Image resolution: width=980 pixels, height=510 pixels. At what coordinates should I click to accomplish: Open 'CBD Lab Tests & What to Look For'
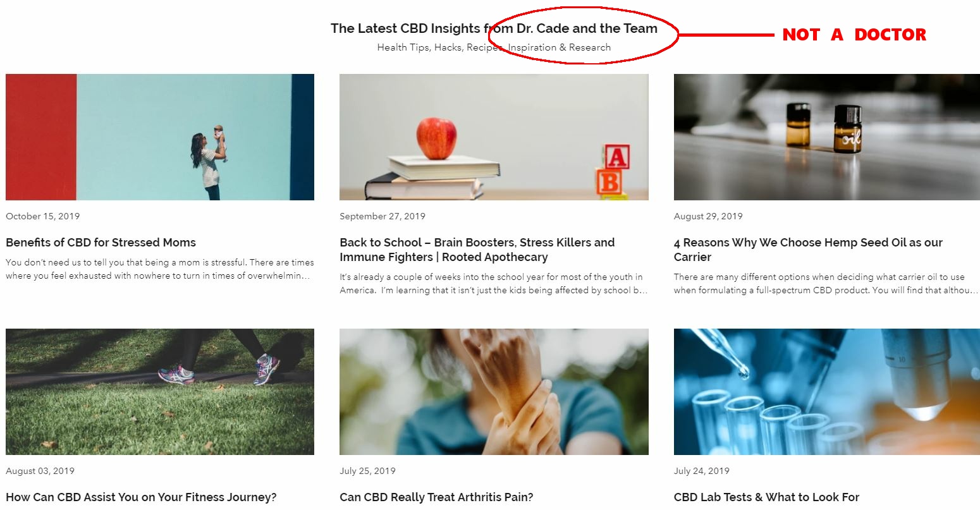click(x=766, y=497)
